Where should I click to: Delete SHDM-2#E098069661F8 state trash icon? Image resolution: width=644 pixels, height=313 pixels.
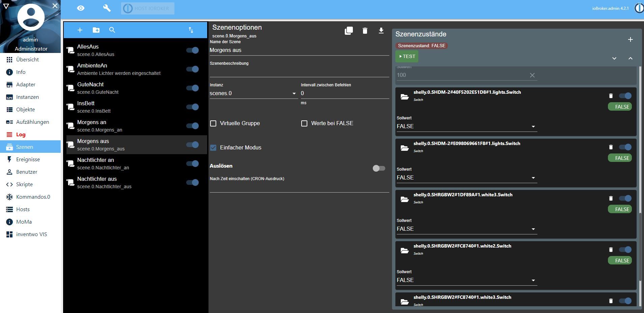(x=611, y=147)
